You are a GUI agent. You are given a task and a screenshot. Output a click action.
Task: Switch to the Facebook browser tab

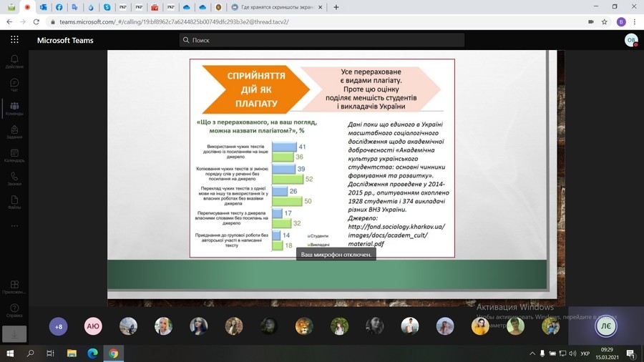click(x=59, y=7)
